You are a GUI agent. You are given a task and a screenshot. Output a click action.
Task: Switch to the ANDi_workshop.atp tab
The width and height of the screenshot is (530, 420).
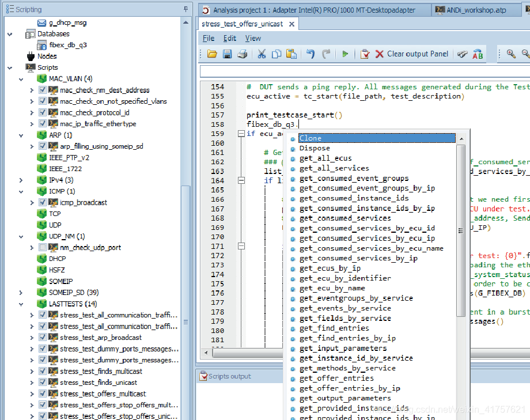point(476,10)
